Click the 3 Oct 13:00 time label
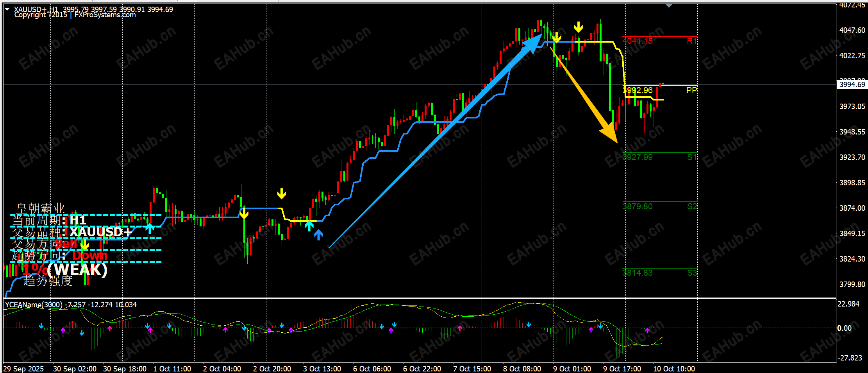The width and height of the screenshot is (868, 373). click(x=322, y=369)
